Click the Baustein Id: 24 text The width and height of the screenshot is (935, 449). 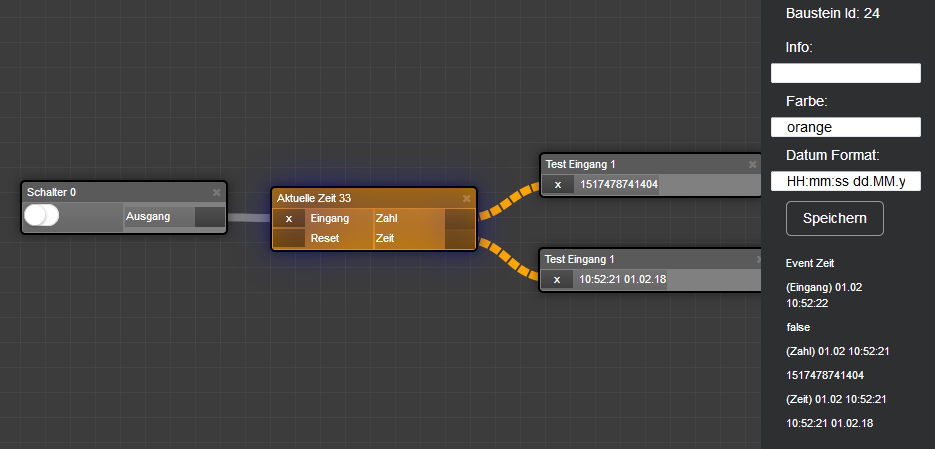[832, 13]
